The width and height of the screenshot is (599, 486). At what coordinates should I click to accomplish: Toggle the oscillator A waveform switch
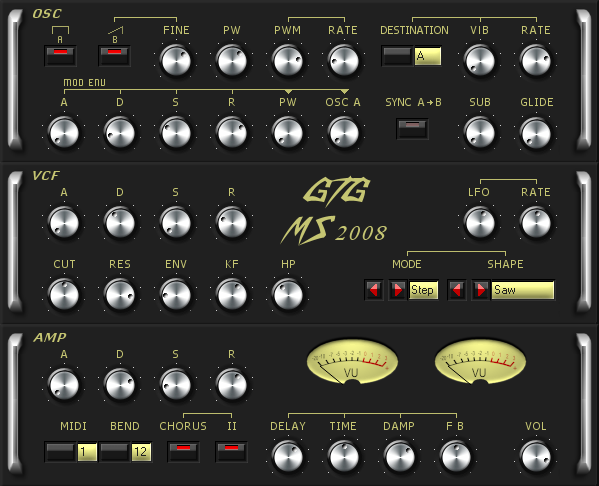[x=60, y=56]
